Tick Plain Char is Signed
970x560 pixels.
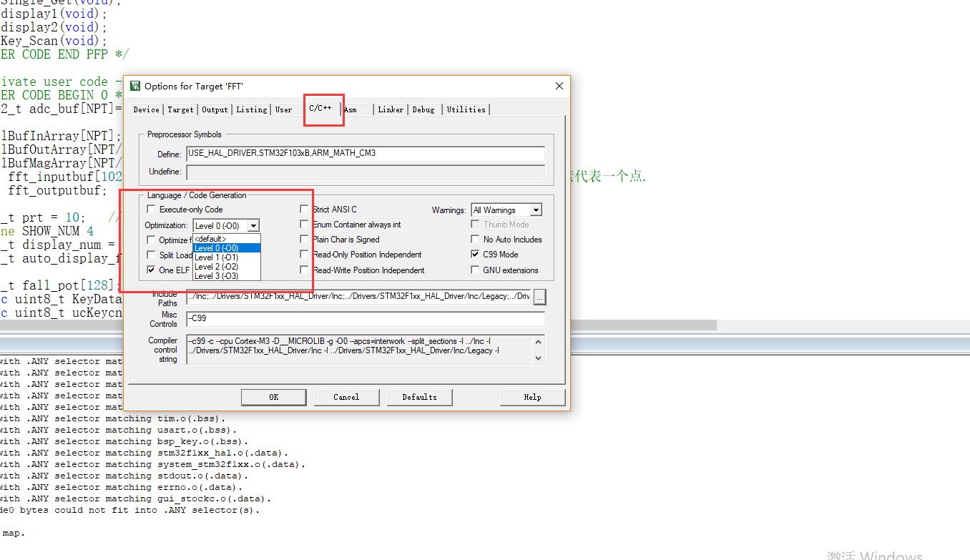pos(305,240)
